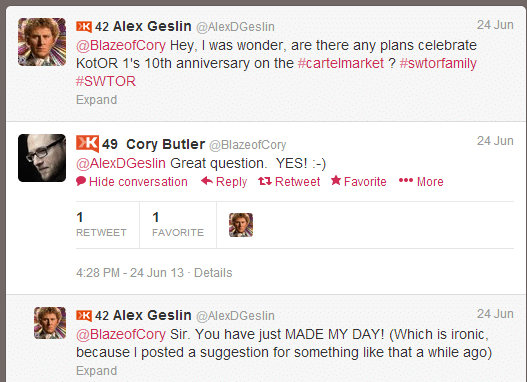Reply to Cory Butler's tweet
Image resolution: width=527 pixels, height=382 pixels.
pos(224,181)
